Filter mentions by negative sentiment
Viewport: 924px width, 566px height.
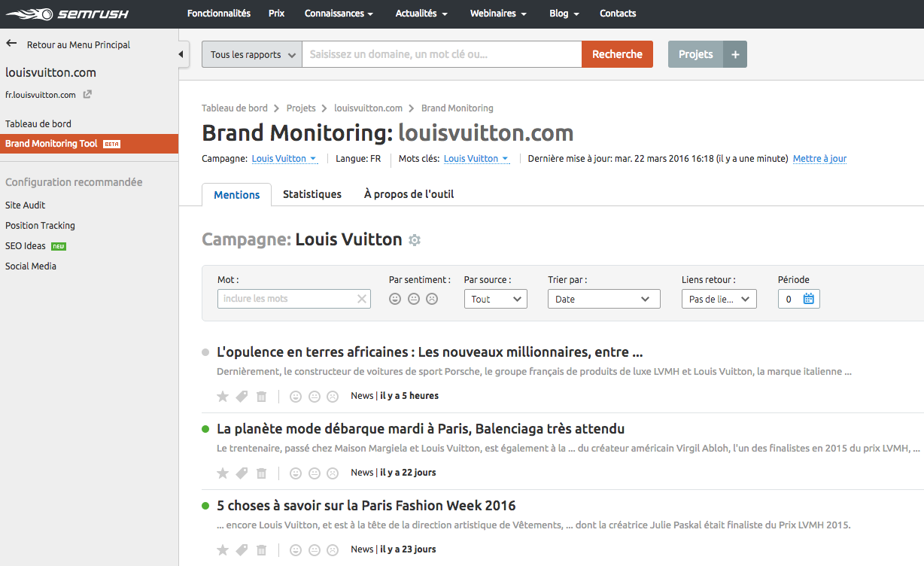pyautogui.click(x=432, y=299)
